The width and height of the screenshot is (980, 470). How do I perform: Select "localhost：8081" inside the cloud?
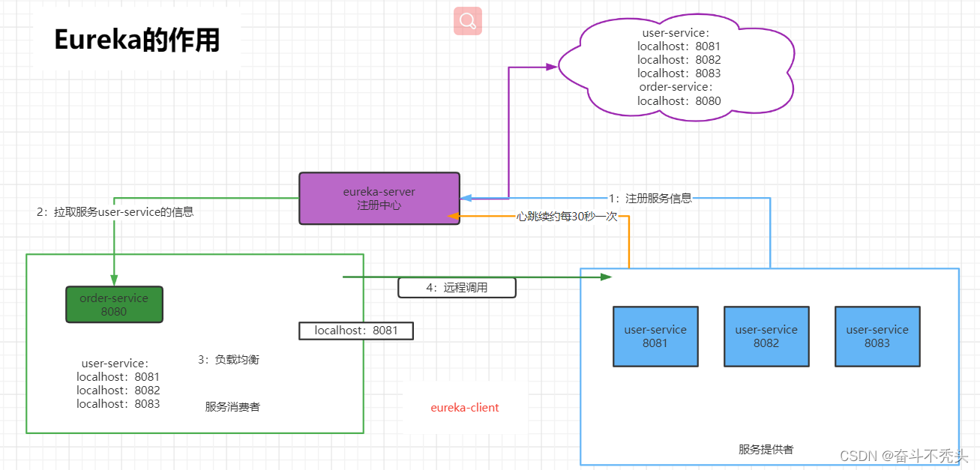coord(679,46)
